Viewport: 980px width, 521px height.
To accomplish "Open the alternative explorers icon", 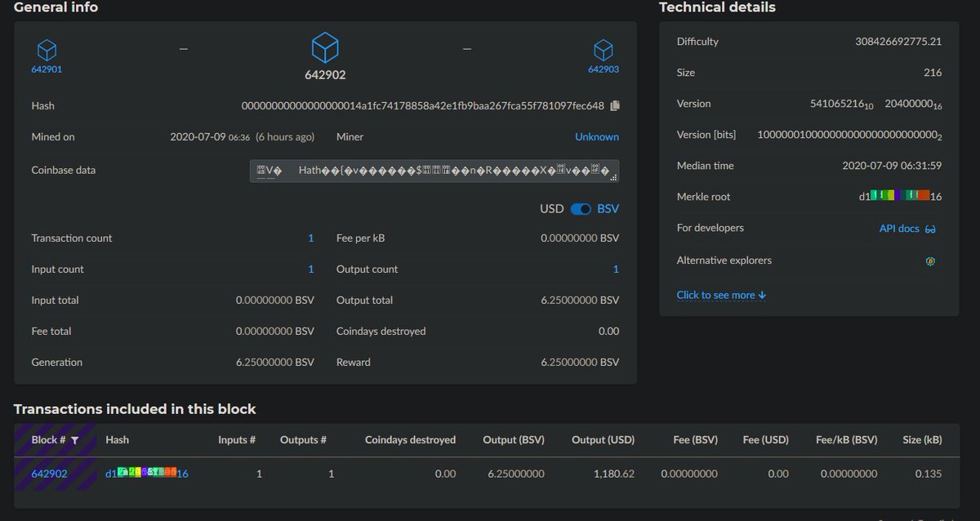I will 930,261.
